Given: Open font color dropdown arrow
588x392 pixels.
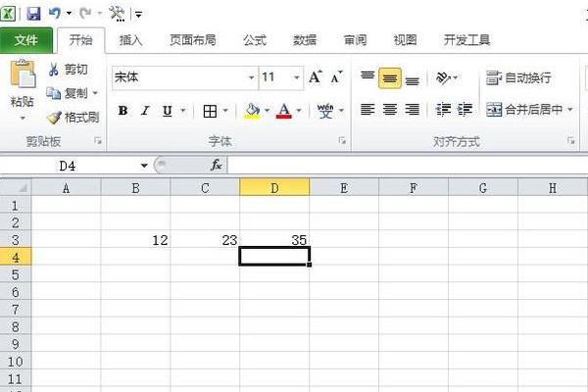Looking at the screenshot, I should click(299, 111).
